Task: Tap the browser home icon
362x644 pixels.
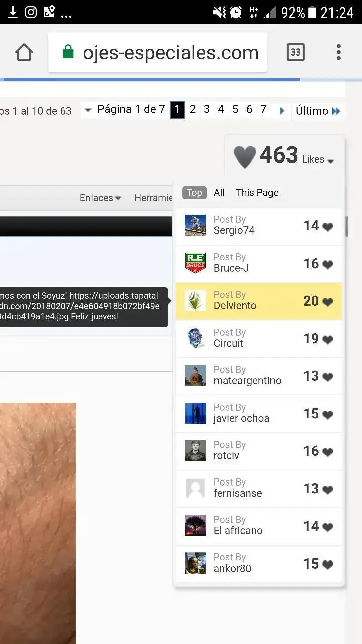Action: [x=24, y=52]
